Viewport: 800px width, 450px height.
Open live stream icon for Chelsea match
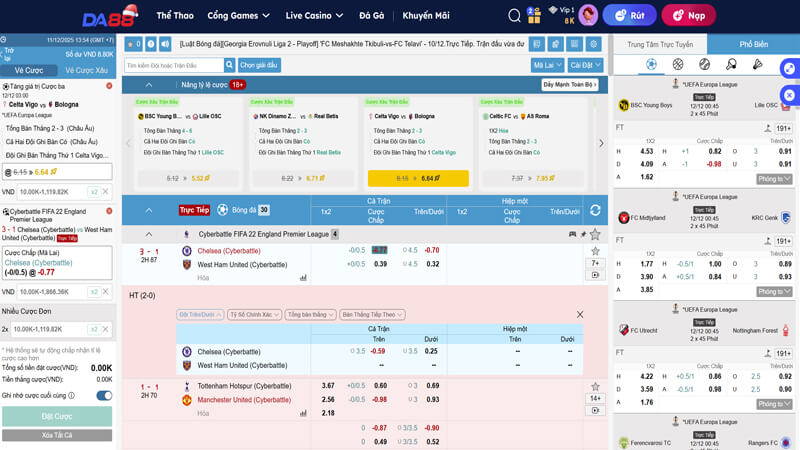tap(595, 275)
